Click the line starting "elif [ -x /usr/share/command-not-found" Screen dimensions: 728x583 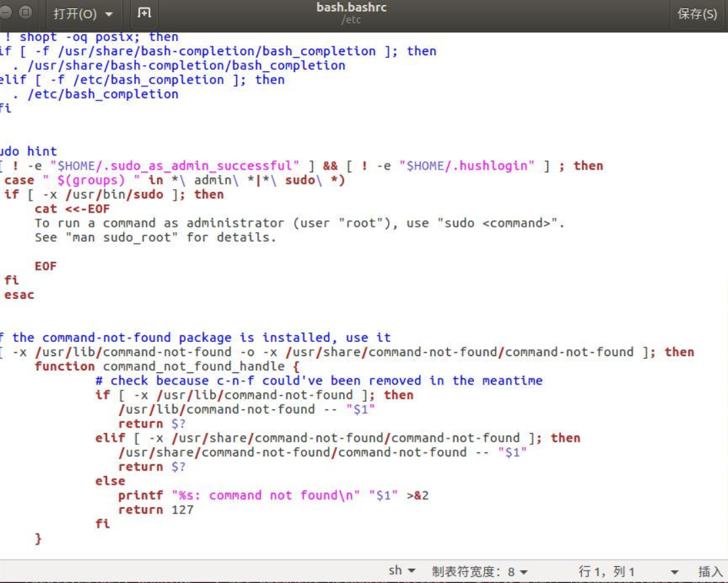coord(337,438)
